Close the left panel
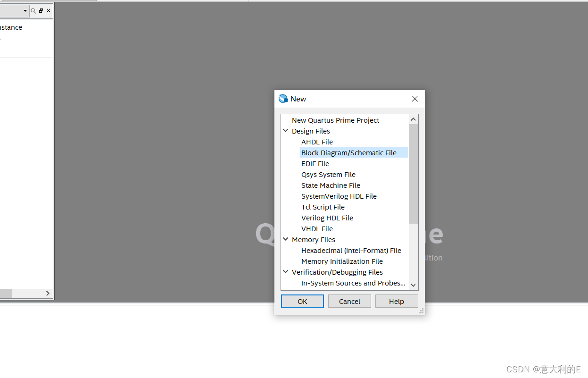This screenshot has height=378, width=588. pyautogui.click(x=49, y=10)
